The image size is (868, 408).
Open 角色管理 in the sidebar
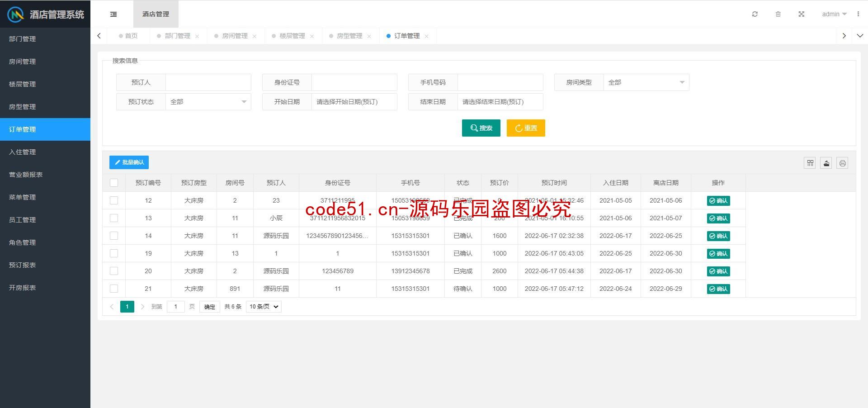45,242
